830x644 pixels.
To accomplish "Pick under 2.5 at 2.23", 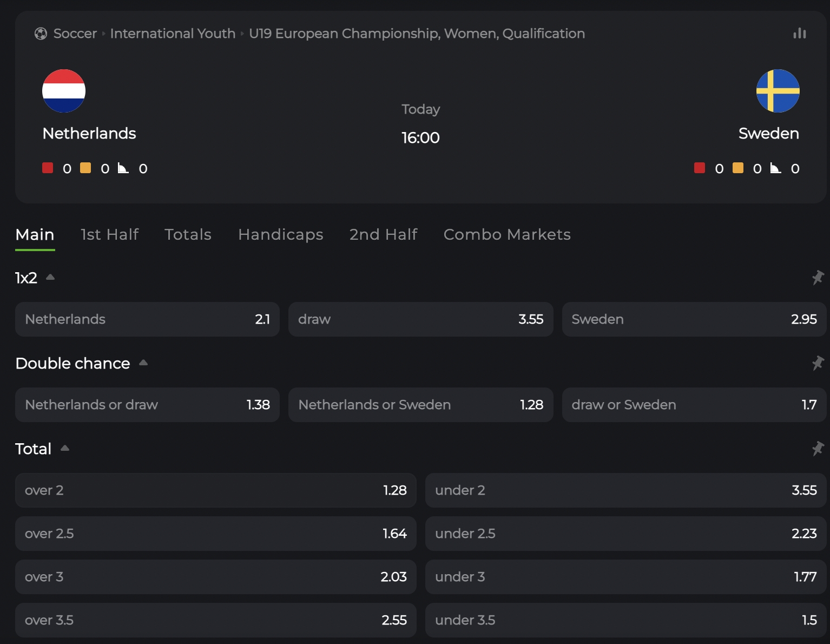I will (625, 534).
